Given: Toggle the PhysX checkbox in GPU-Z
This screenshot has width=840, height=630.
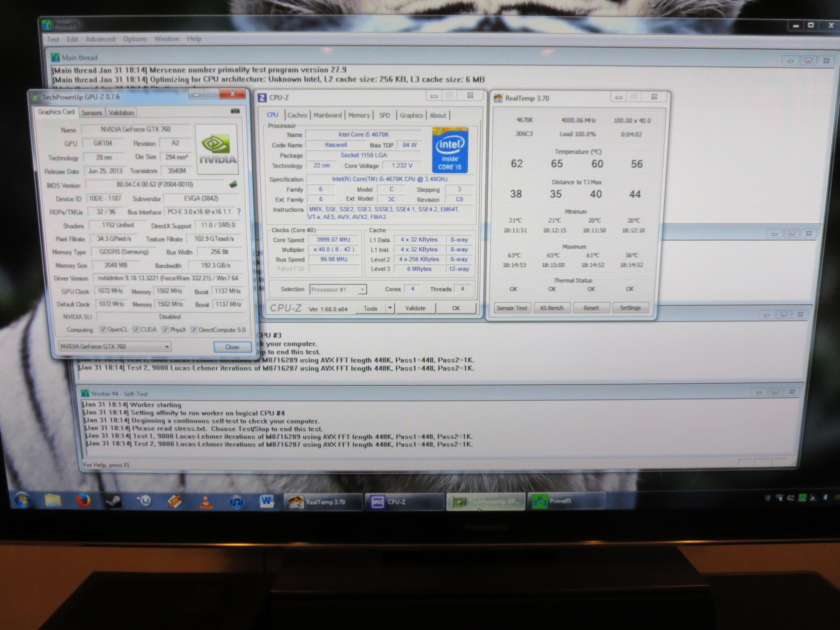Looking at the screenshot, I should [165, 329].
